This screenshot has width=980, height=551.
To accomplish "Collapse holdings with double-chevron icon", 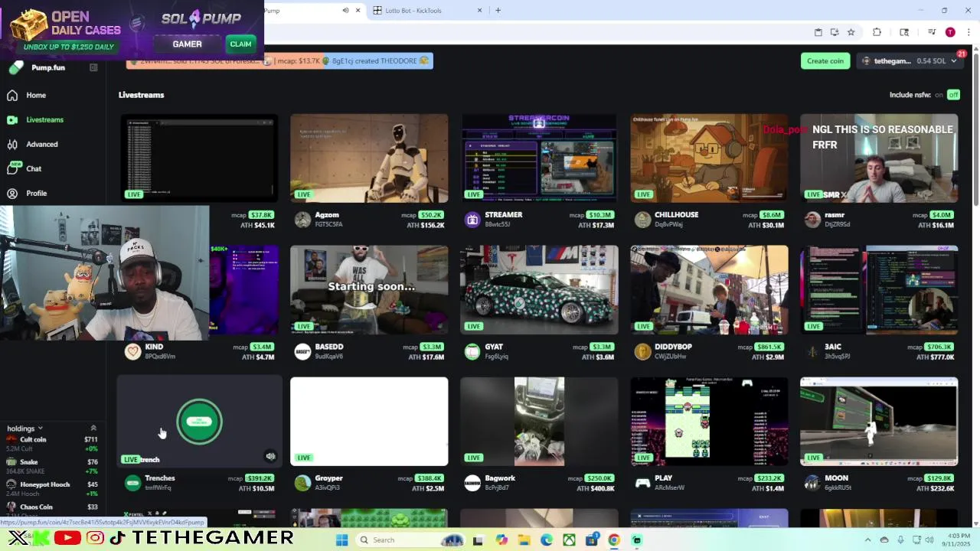I will pos(93,429).
